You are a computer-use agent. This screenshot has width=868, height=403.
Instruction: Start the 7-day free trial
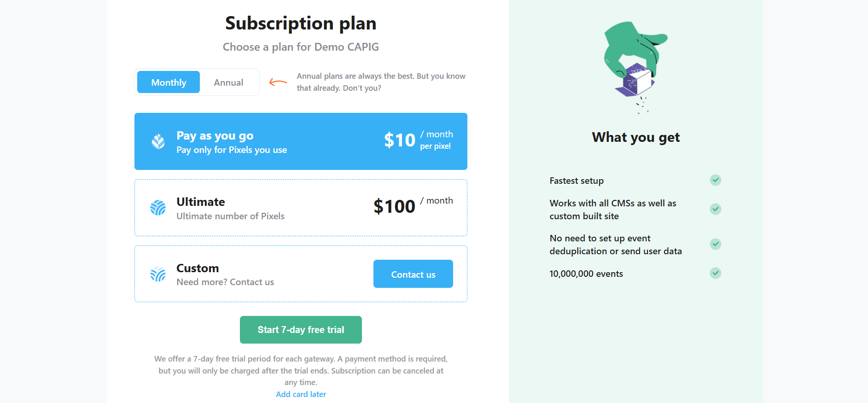point(301,330)
